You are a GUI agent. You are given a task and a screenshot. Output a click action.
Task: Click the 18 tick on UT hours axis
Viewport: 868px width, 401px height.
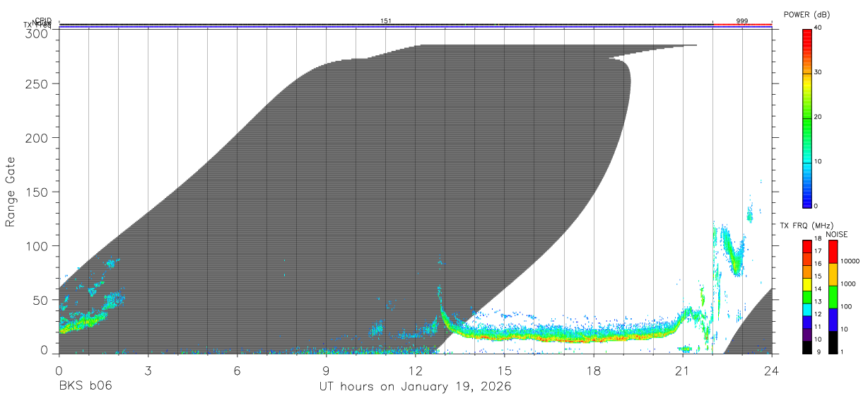(x=594, y=371)
